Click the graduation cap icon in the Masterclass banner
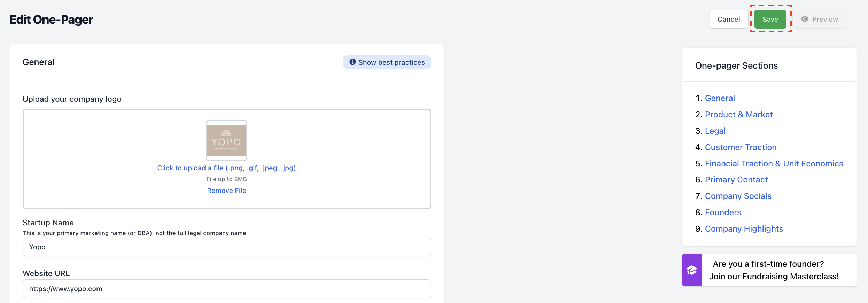Screen dimensions: 868x303 pyautogui.click(x=692, y=270)
